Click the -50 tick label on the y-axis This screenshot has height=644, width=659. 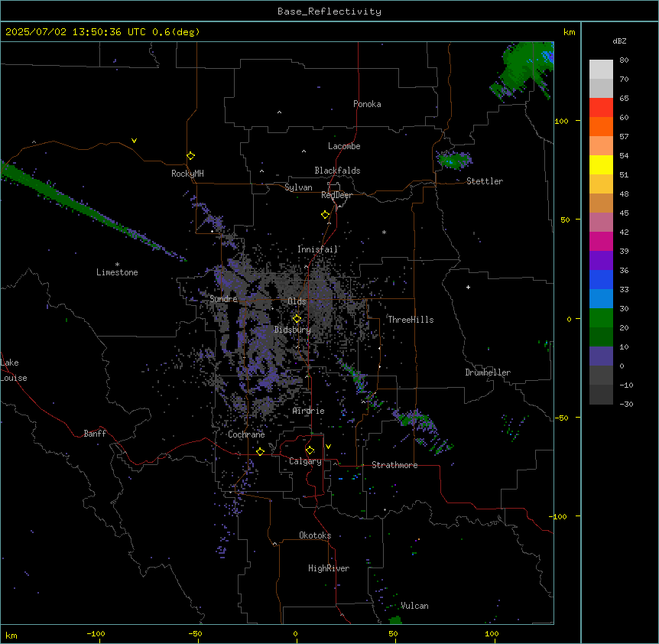[561, 418]
